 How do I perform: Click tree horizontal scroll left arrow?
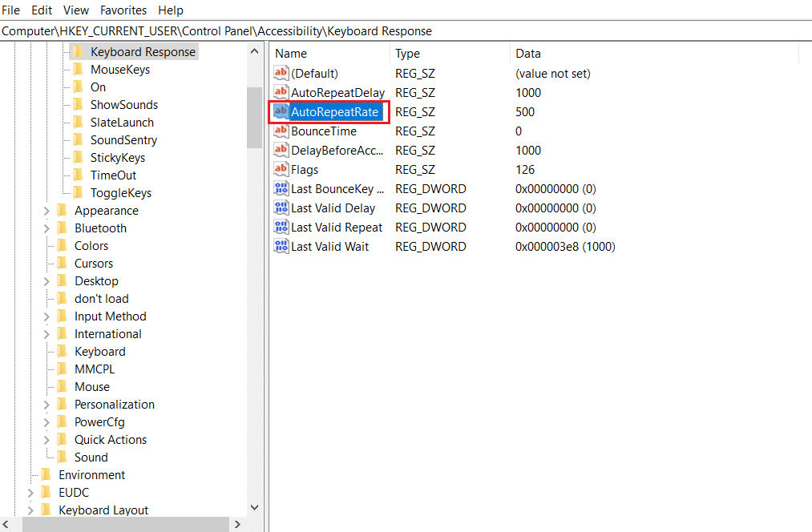coord(5,524)
